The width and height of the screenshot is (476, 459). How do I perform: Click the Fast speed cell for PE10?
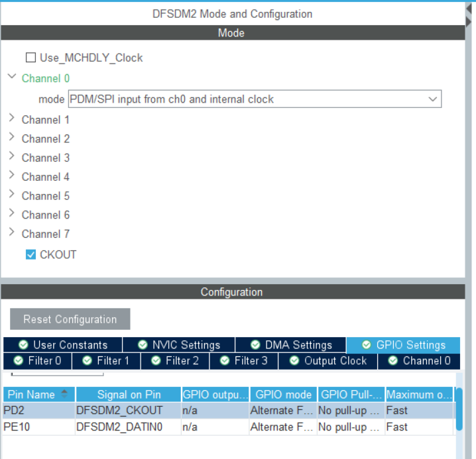[x=419, y=427]
